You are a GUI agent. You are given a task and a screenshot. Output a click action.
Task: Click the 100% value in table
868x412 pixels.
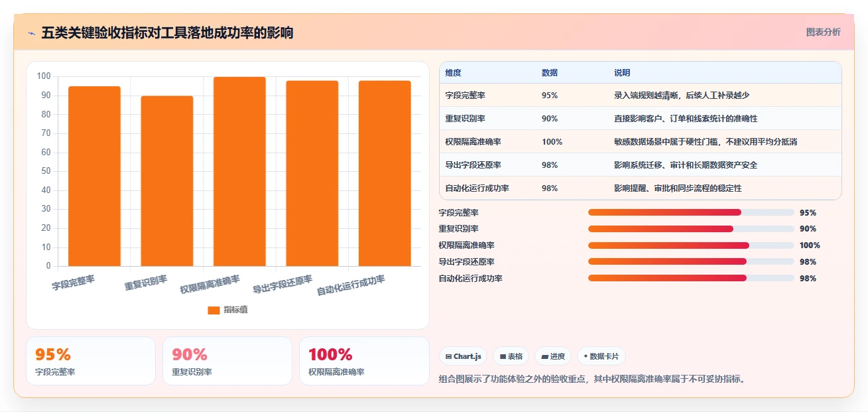pyautogui.click(x=552, y=142)
